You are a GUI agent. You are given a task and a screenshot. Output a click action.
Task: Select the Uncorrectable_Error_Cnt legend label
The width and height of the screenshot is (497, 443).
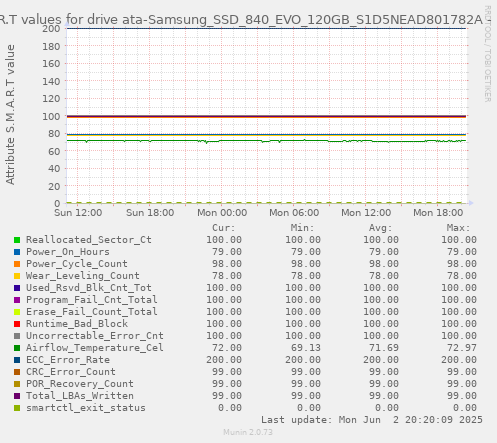click(95, 336)
